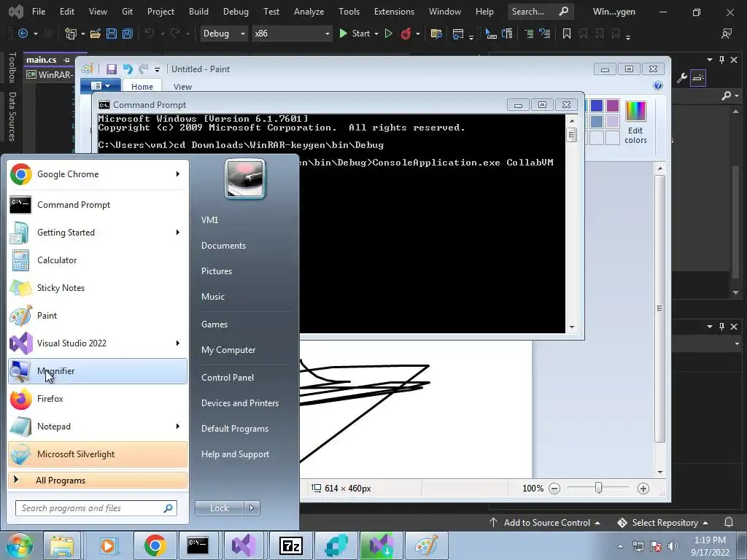Select the magenta color swatch in Paint

(x=613, y=106)
